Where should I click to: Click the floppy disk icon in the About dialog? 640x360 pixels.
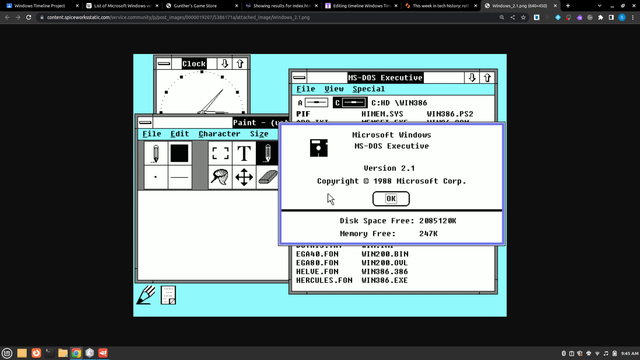click(318, 148)
